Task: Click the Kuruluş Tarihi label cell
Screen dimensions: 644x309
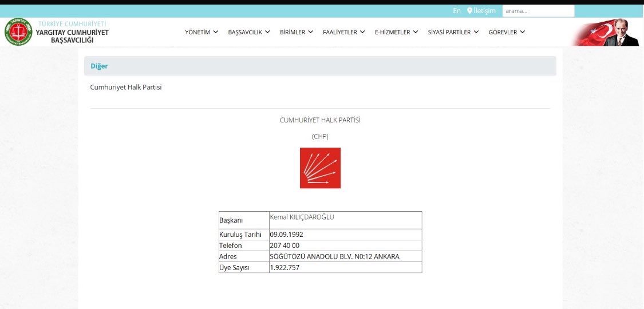Action: (244, 235)
